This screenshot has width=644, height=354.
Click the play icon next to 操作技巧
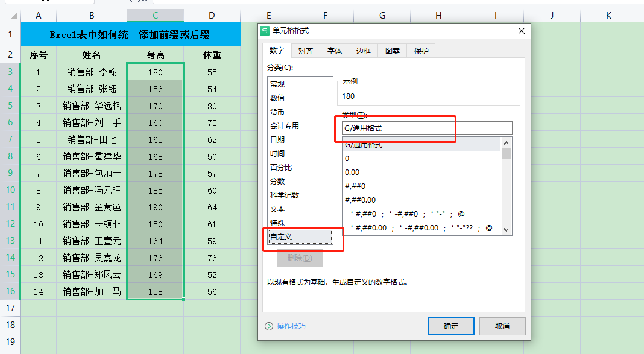pos(268,326)
